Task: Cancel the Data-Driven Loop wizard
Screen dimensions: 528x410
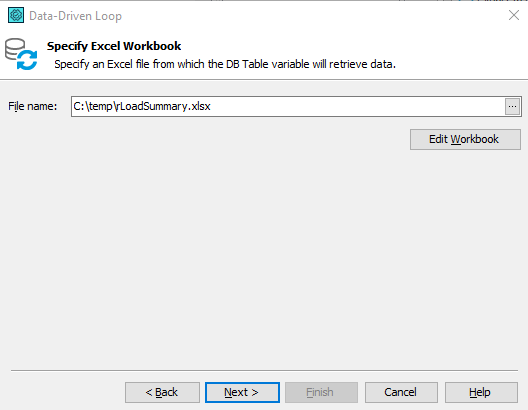Action: (401, 392)
